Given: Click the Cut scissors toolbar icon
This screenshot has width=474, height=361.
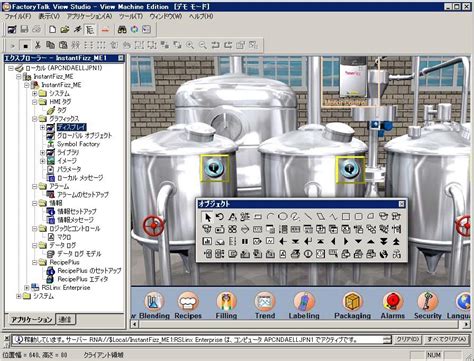Looking at the screenshot, I should [38, 45].
